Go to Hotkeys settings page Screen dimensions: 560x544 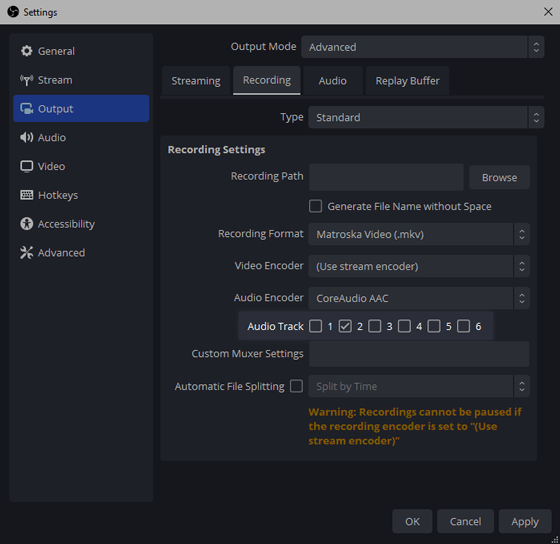(x=81, y=195)
